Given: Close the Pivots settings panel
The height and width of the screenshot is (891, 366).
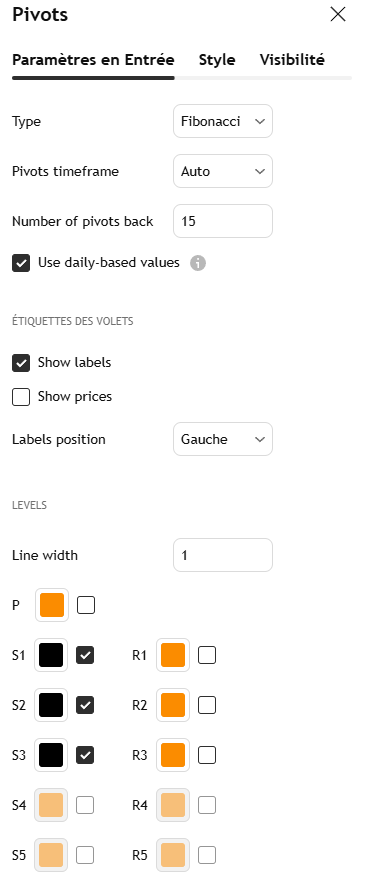Looking at the screenshot, I should coord(338,15).
